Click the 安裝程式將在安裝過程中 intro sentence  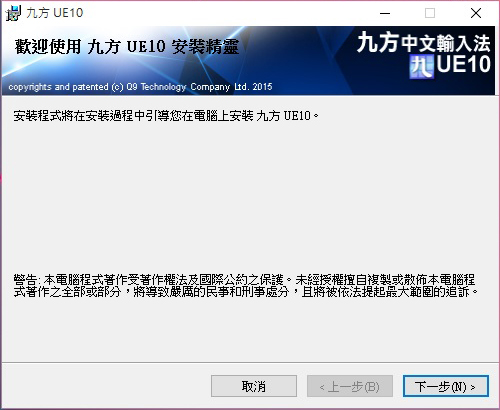tap(166, 116)
